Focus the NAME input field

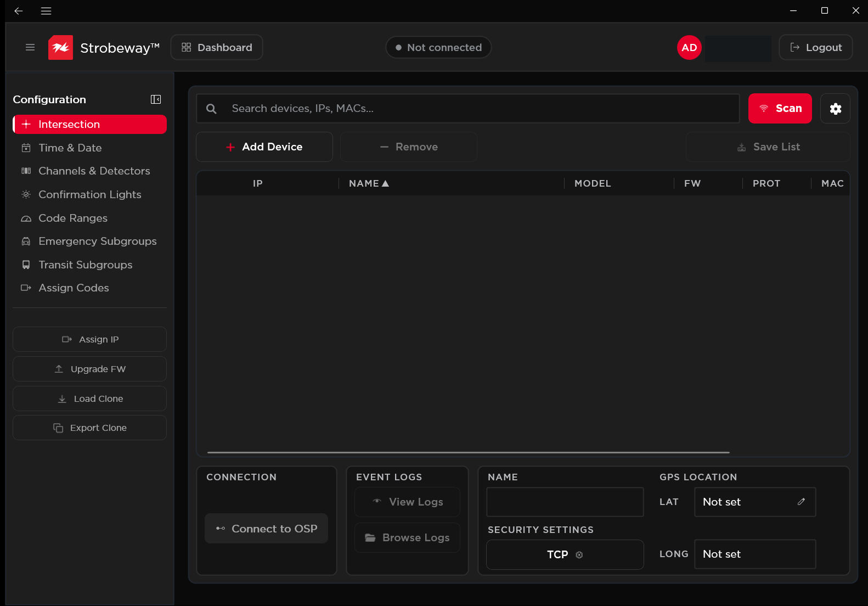coord(565,502)
